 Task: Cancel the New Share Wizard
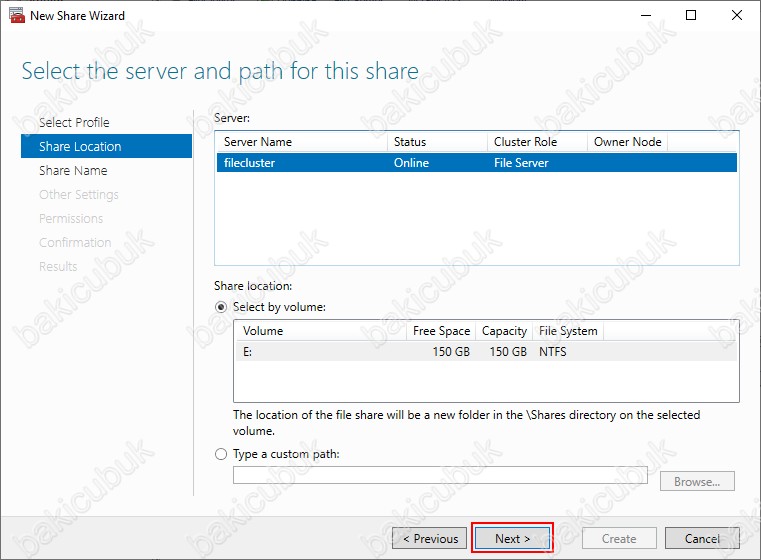(702, 538)
